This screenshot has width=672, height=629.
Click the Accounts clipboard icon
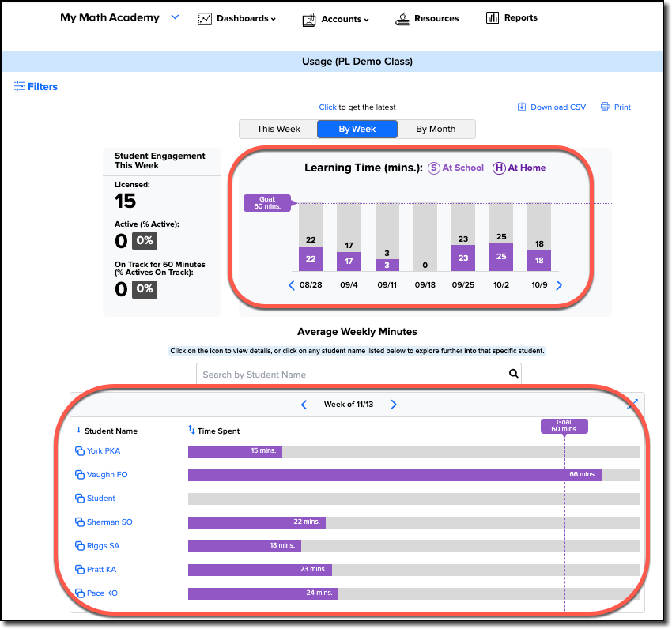(309, 20)
